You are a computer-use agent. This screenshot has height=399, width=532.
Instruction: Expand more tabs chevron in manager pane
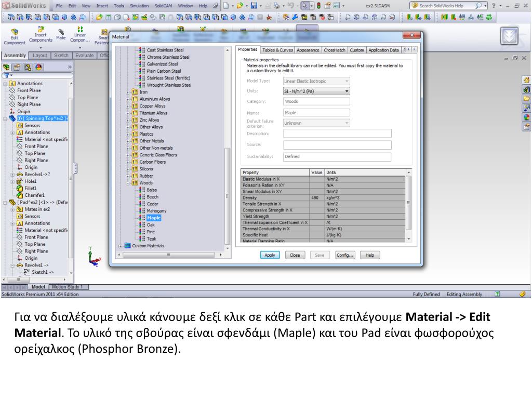[x=70, y=67]
